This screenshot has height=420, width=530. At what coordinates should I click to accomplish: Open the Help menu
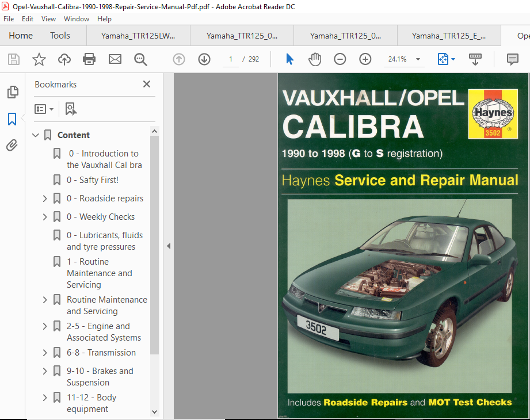104,19
